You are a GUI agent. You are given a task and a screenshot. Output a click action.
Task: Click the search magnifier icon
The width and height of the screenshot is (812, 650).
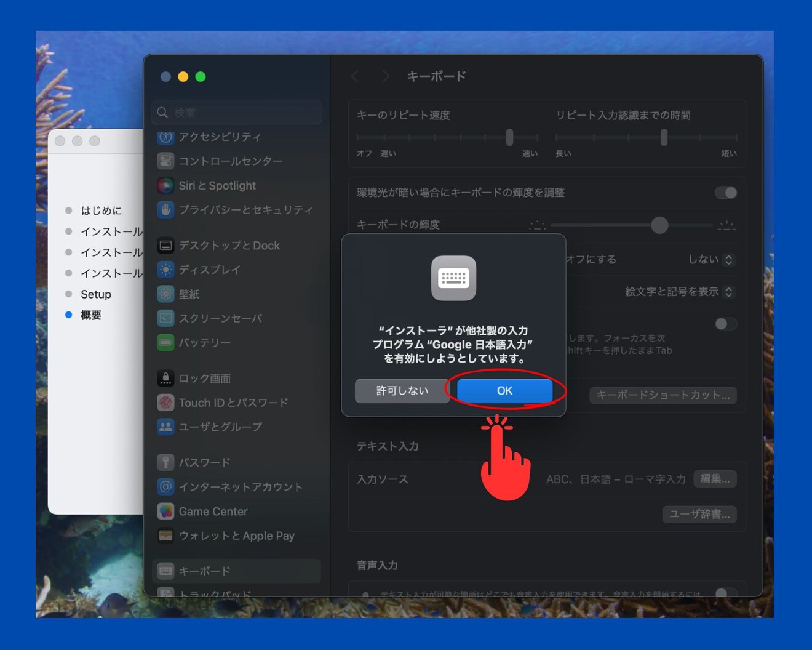(162, 113)
